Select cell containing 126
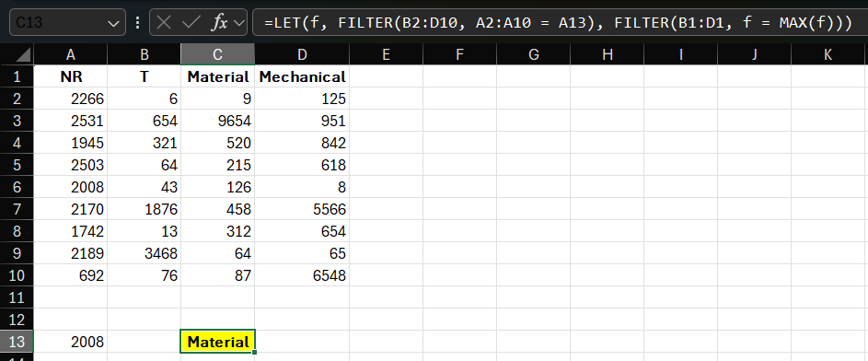 [217, 187]
